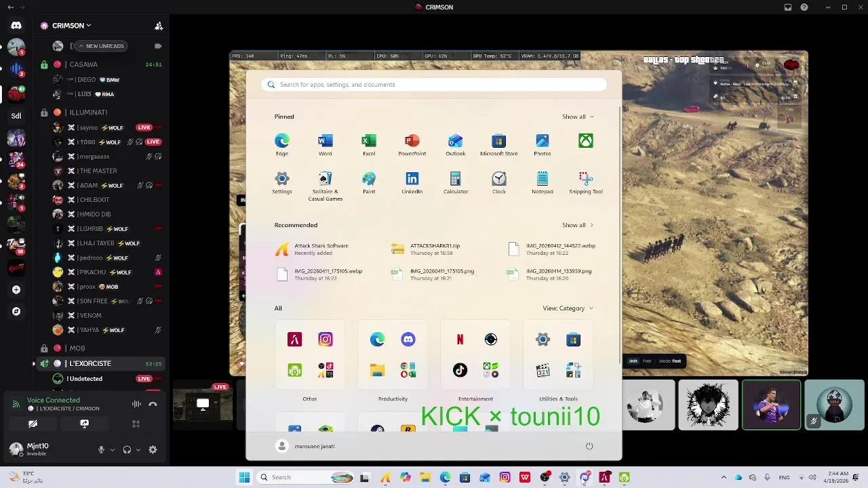Open LinkedIn pinned app
The height and width of the screenshot is (488, 868).
click(x=412, y=182)
